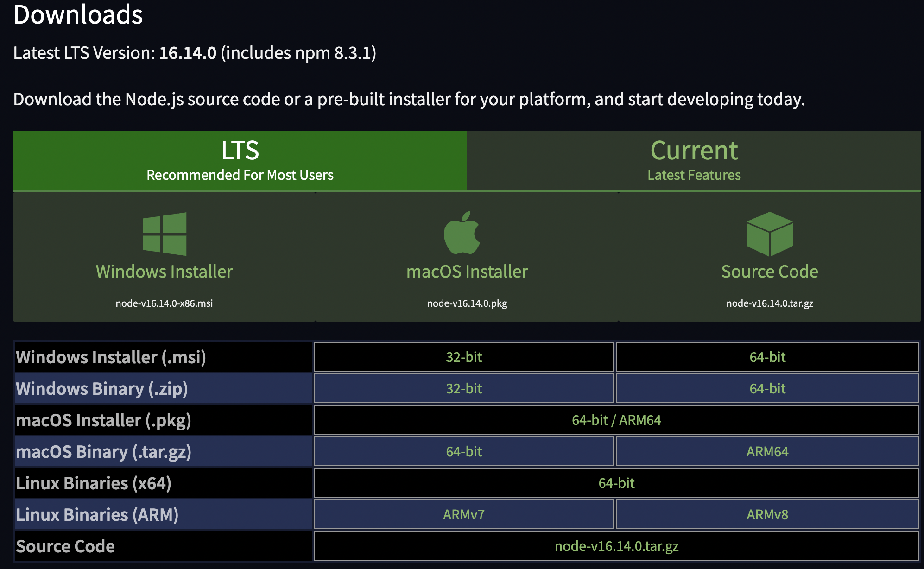Viewport: 924px width, 569px height.
Task: Download macOS Binary ARM64 tarball
Action: click(x=767, y=452)
